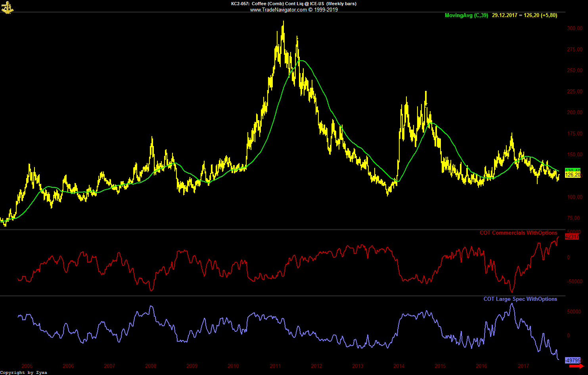Click the 2008 year label on time axis
Screen dimensions: 588x375
click(x=151, y=366)
